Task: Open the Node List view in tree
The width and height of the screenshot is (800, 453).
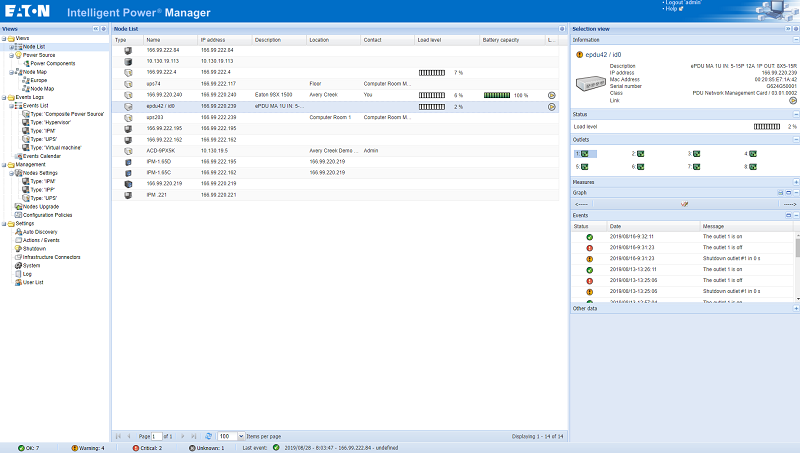Action: [34, 47]
